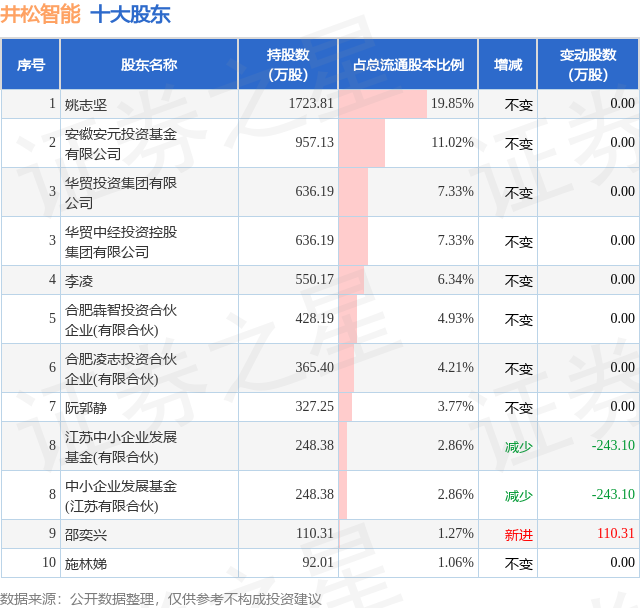The height and width of the screenshot is (608, 640).
Task: Click the 变动股数(万股) column header
Action: (588, 65)
